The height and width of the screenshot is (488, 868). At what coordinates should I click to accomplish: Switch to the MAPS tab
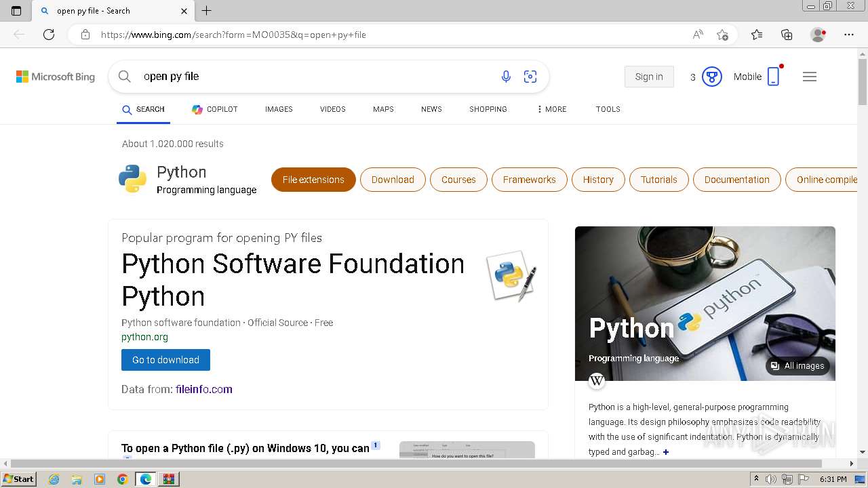coord(383,109)
